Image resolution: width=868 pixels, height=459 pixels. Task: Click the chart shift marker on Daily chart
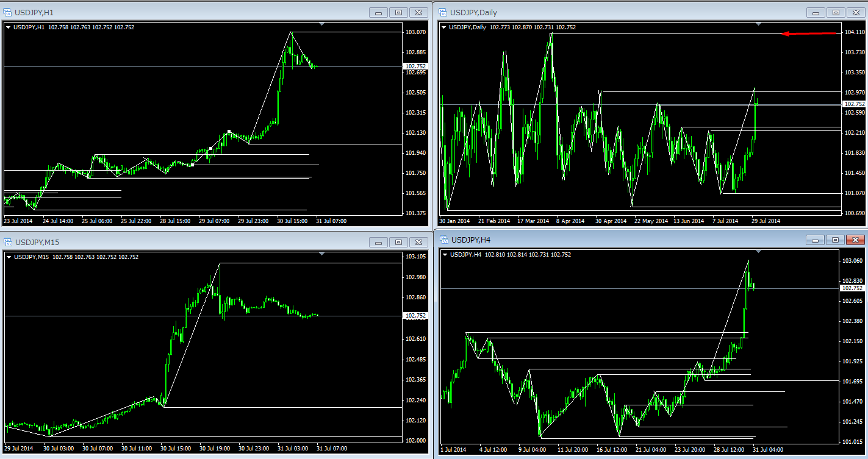[758, 24]
